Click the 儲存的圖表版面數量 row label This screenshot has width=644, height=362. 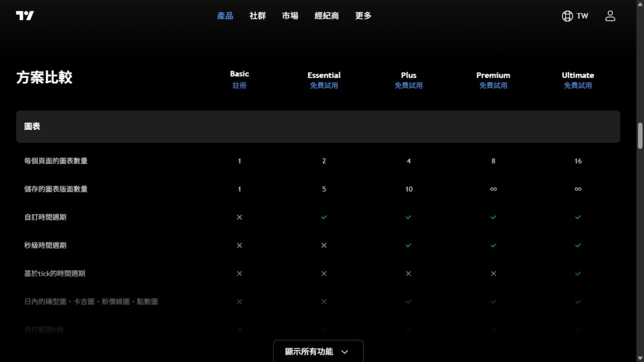(56, 189)
